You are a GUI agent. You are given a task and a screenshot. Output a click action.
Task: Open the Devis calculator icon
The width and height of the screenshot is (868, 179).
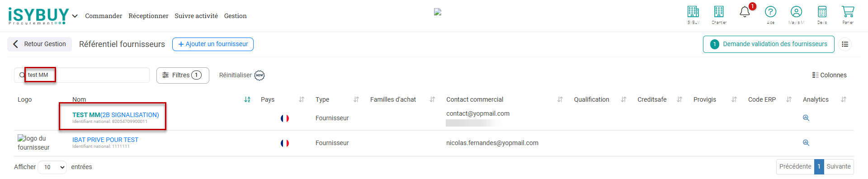pos(822,12)
